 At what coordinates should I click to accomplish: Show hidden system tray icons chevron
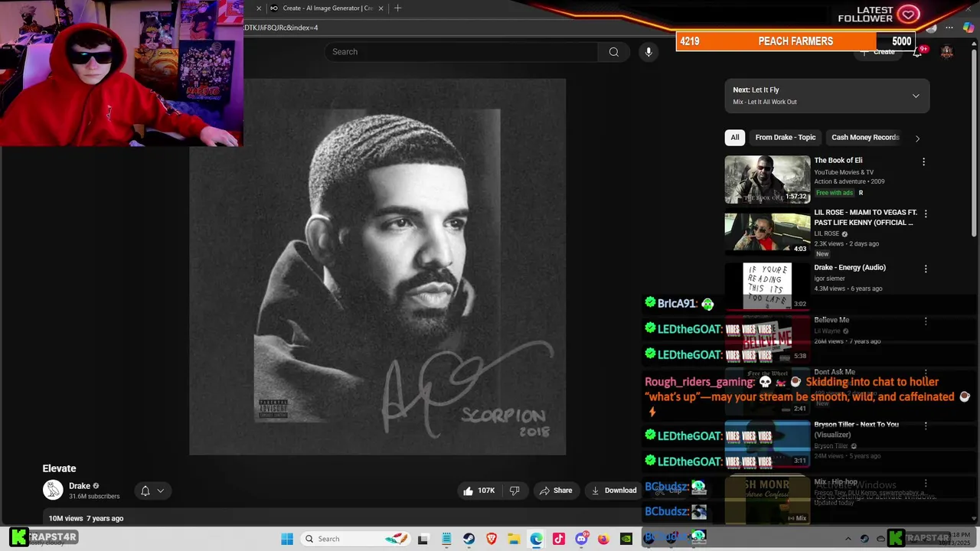848,539
